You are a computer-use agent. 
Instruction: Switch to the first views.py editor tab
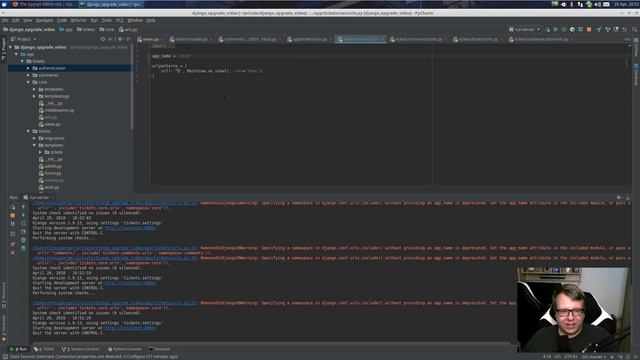pyautogui.click(x=149, y=39)
